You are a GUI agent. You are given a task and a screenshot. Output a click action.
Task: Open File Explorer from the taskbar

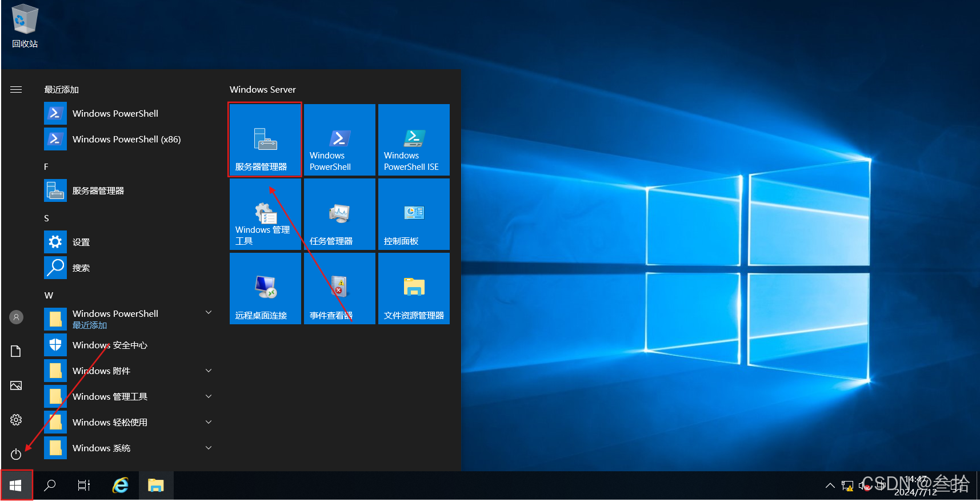(155, 486)
